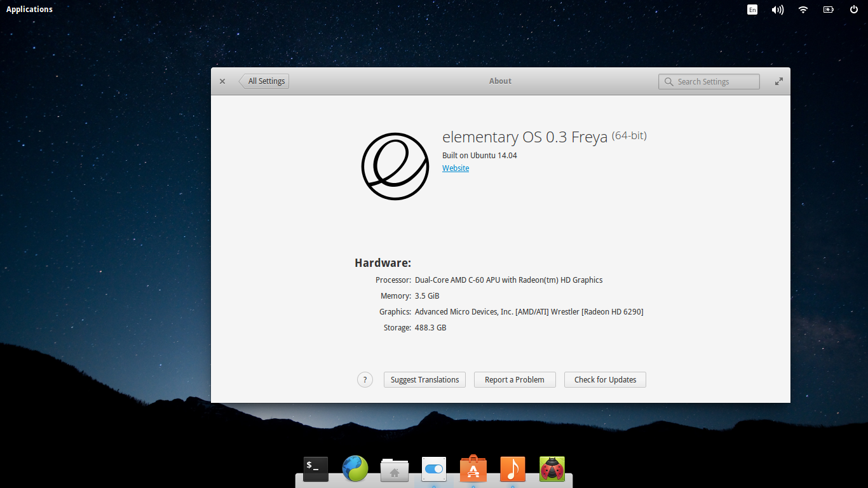
Task: Open the ladybug bug-report dock icon
Action: tap(552, 469)
